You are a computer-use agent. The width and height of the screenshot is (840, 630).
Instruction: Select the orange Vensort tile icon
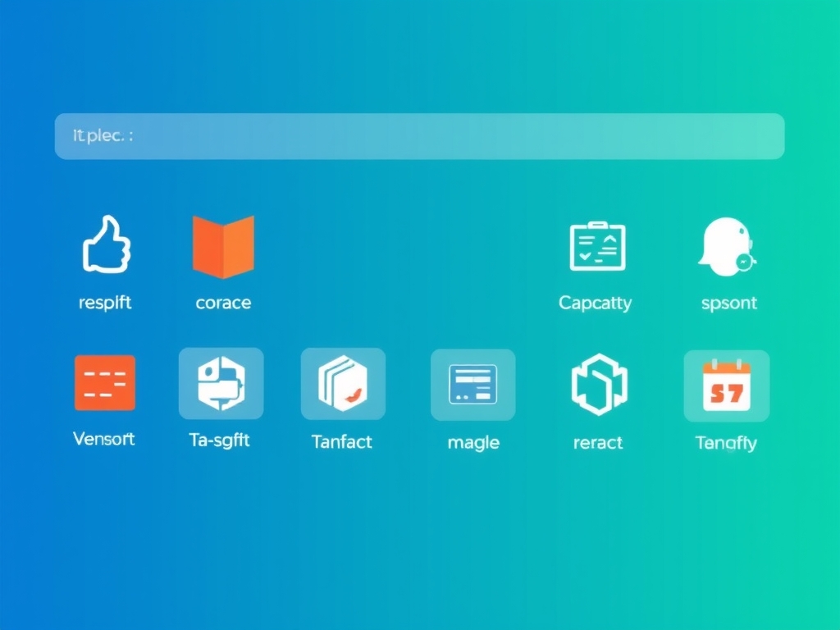(105, 382)
